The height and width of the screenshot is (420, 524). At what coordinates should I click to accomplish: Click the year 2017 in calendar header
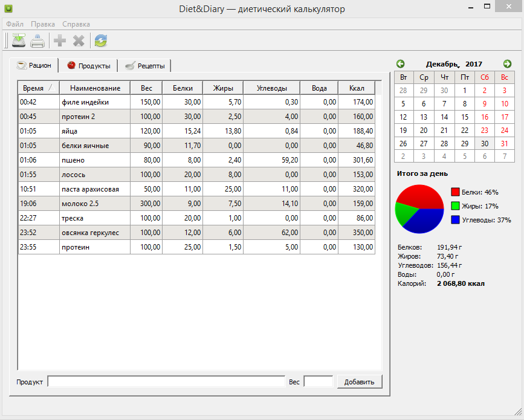pyautogui.click(x=474, y=64)
